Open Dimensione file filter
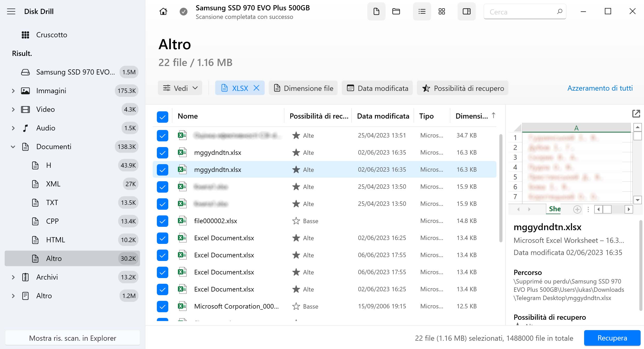 point(303,88)
